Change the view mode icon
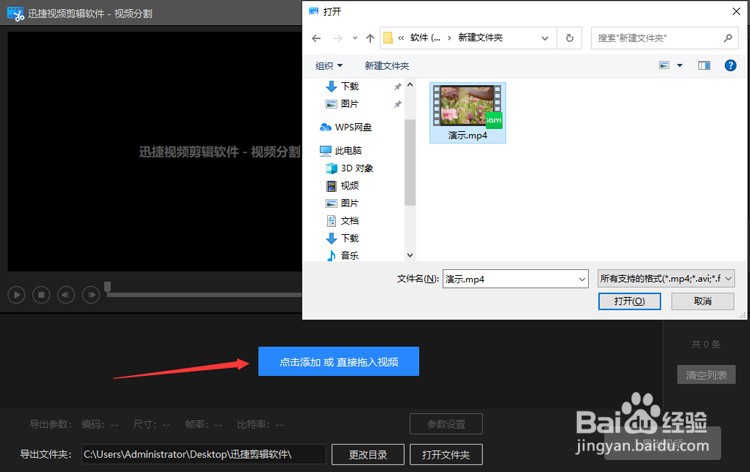The image size is (750, 472). (664, 65)
